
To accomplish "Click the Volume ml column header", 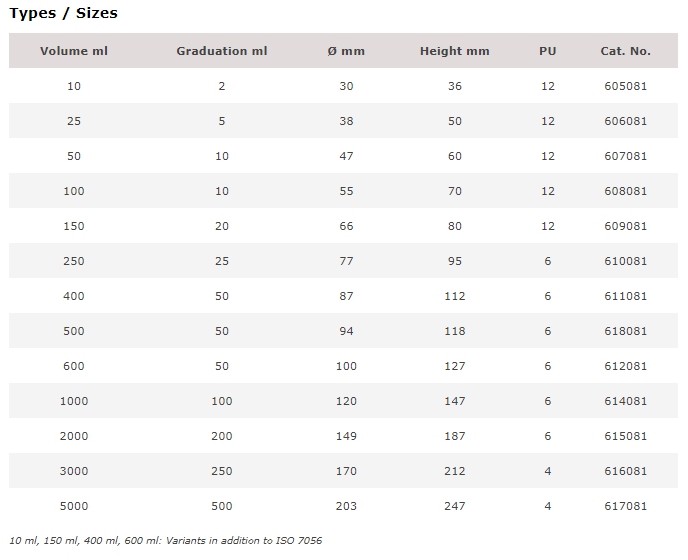I will (74, 51).
